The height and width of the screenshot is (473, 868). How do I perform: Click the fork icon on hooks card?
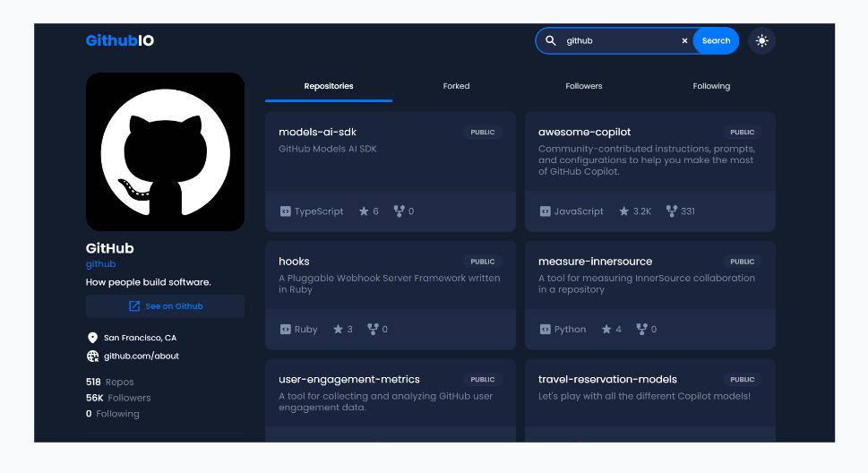(373, 329)
